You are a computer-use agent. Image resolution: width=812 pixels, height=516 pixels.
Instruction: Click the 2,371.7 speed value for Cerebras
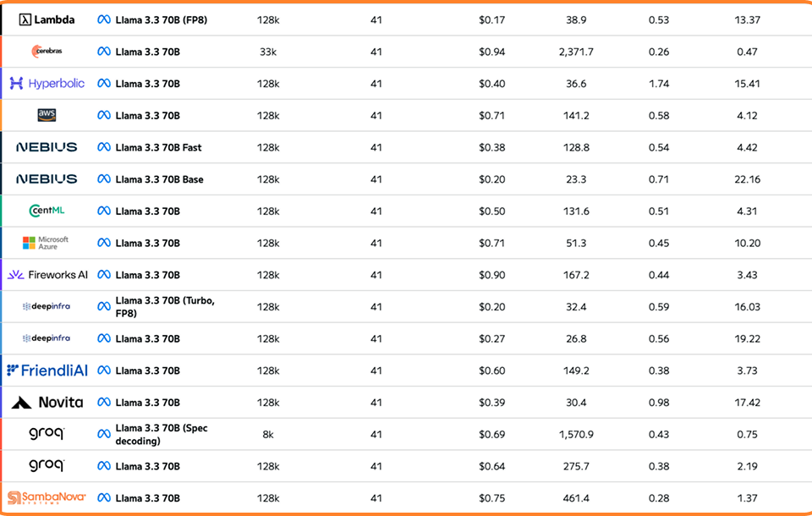(576, 52)
